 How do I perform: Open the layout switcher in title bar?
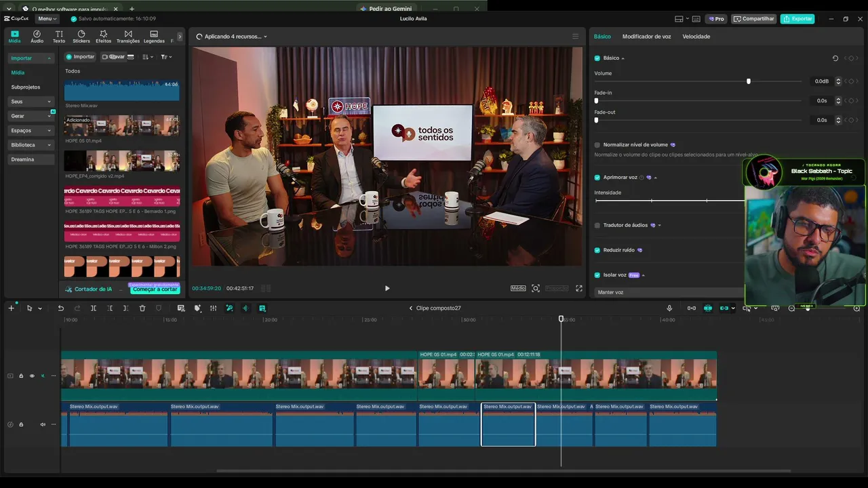tap(682, 19)
